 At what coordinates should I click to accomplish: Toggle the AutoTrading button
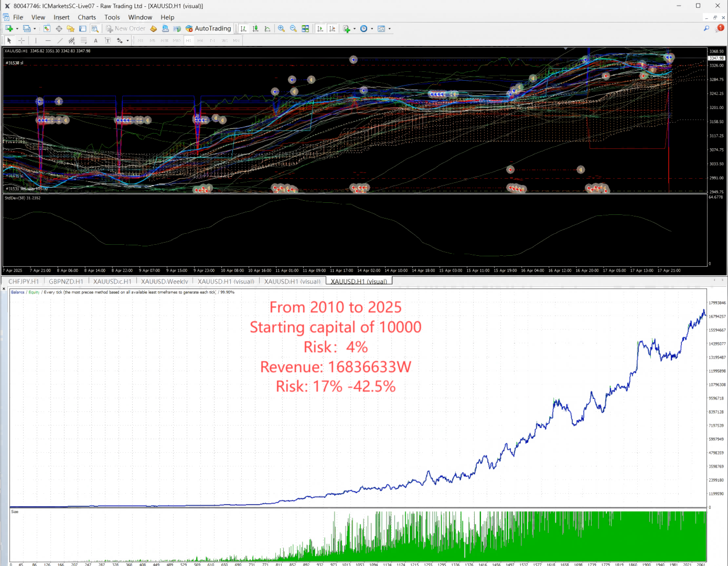pos(208,29)
